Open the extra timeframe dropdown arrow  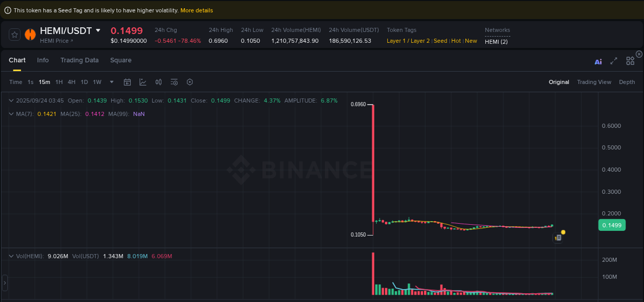tap(111, 82)
